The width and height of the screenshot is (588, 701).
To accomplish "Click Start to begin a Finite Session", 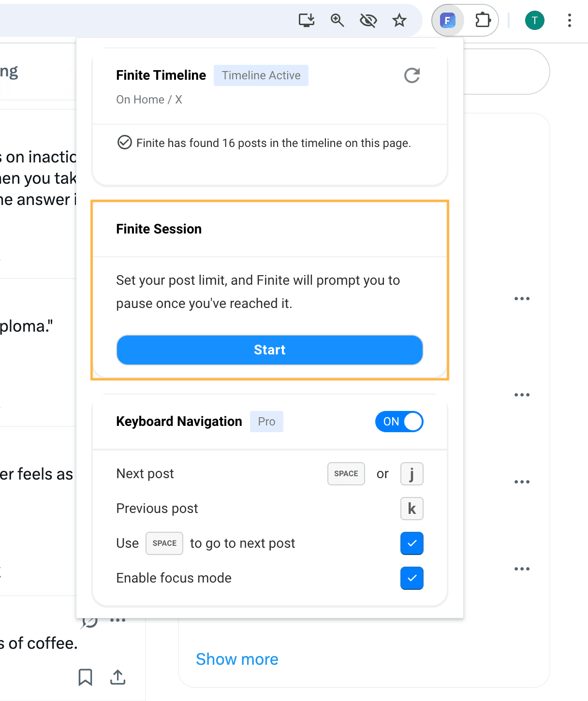I will coord(269,350).
